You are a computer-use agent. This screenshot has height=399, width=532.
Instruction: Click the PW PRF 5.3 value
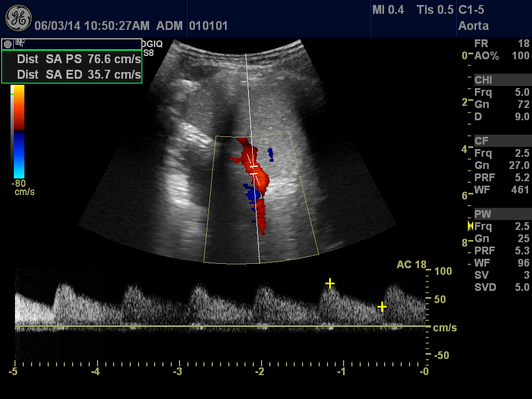521,250
